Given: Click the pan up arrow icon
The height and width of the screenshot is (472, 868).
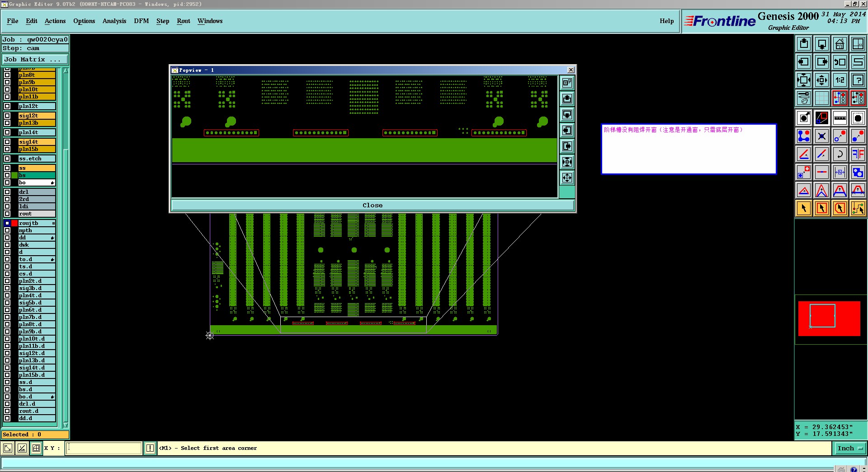Looking at the screenshot, I should coord(804,44).
